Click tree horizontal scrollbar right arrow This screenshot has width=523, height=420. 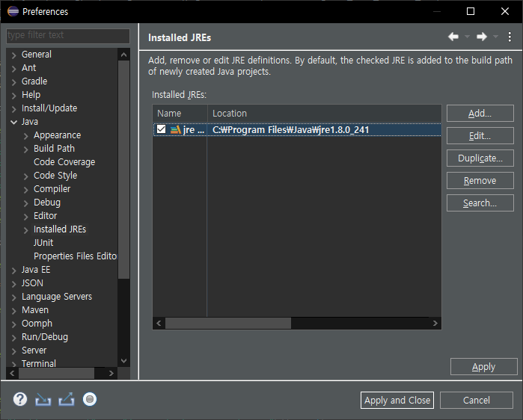click(111, 373)
